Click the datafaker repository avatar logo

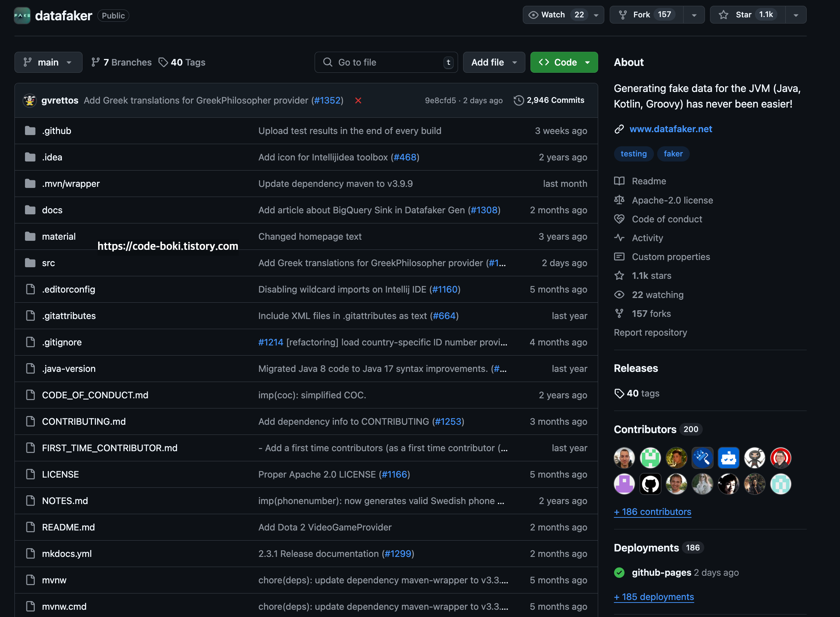pyautogui.click(x=22, y=15)
